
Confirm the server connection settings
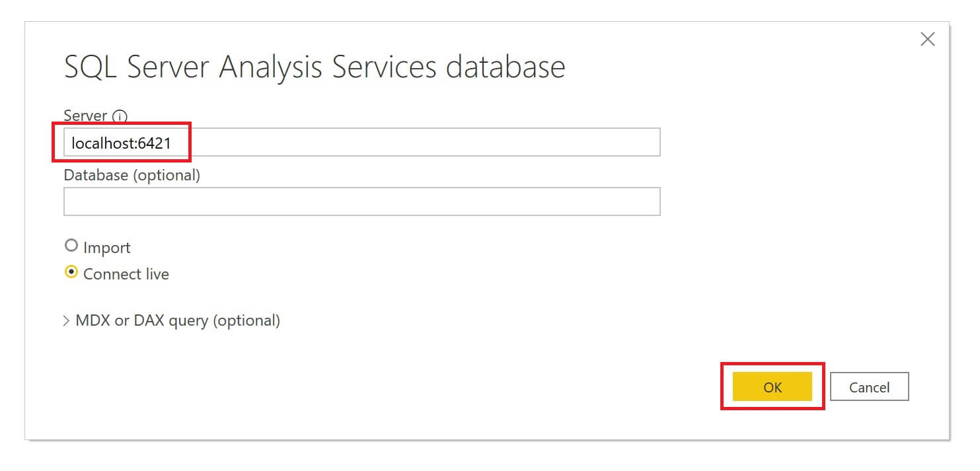click(x=772, y=387)
